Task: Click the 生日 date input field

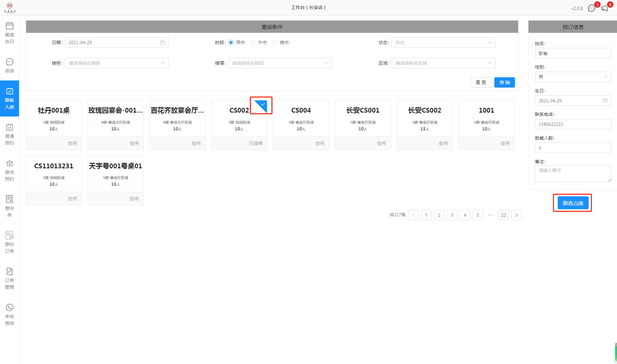Action: tap(573, 101)
